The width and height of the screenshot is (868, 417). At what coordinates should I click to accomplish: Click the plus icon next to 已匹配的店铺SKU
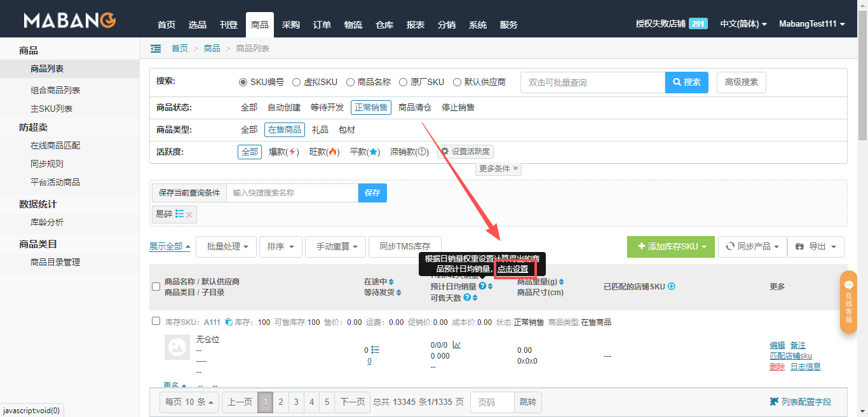click(x=671, y=286)
